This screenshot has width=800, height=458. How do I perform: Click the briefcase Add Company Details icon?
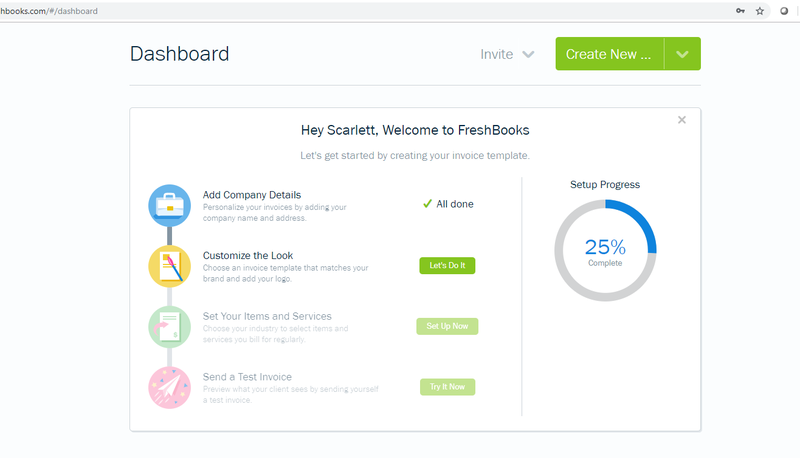(x=169, y=206)
